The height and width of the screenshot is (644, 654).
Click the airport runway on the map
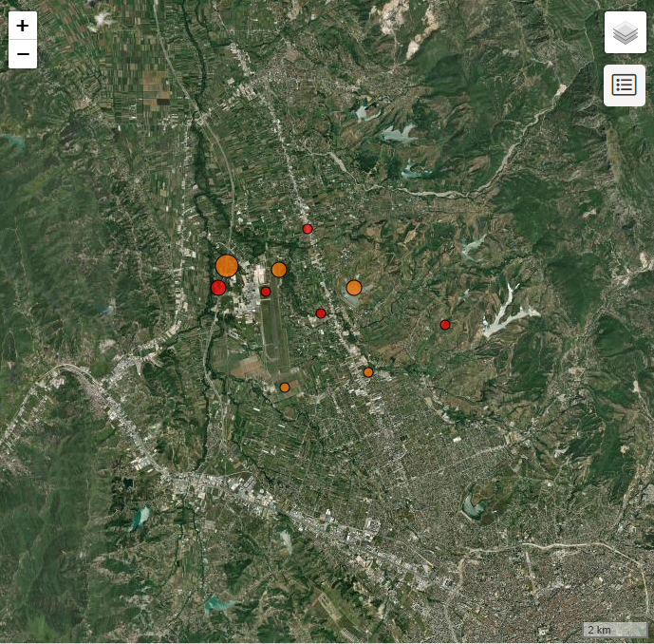(274, 334)
